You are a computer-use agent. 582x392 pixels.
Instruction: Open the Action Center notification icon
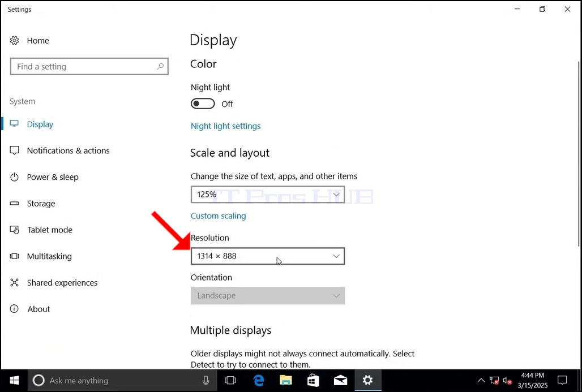point(562,380)
